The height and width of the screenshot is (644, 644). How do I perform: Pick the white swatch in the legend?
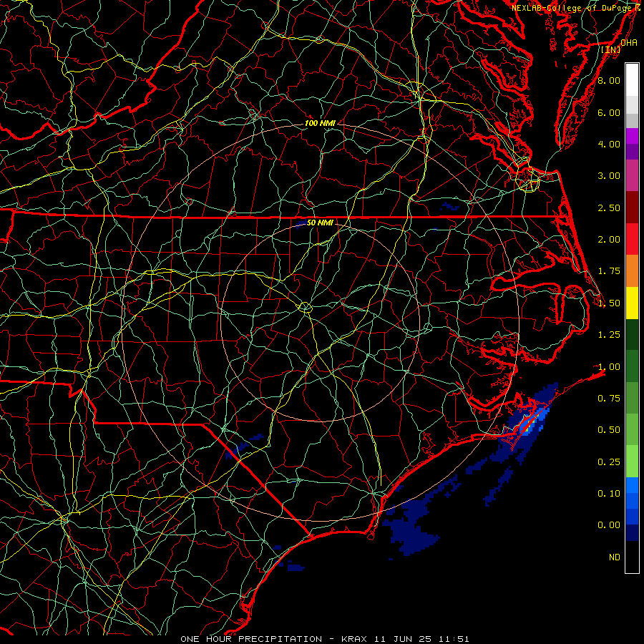(x=632, y=80)
